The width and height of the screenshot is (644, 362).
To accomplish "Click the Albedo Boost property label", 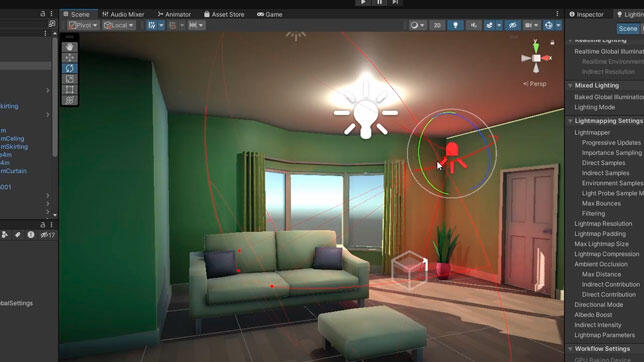I will click(x=593, y=315).
